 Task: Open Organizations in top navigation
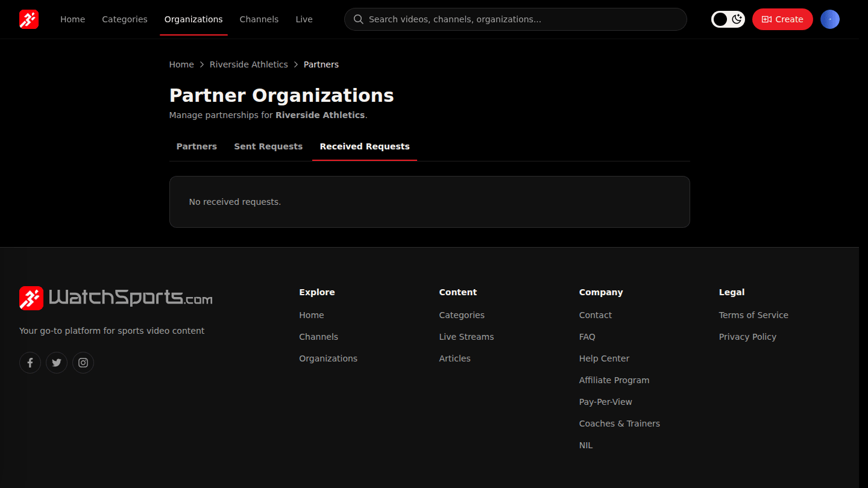click(x=193, y=19)
